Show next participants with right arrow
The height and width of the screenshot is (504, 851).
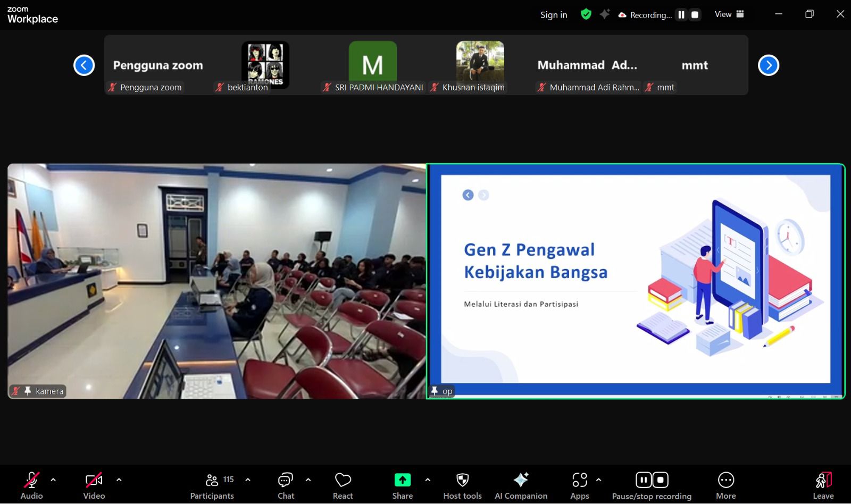[768, 65]
